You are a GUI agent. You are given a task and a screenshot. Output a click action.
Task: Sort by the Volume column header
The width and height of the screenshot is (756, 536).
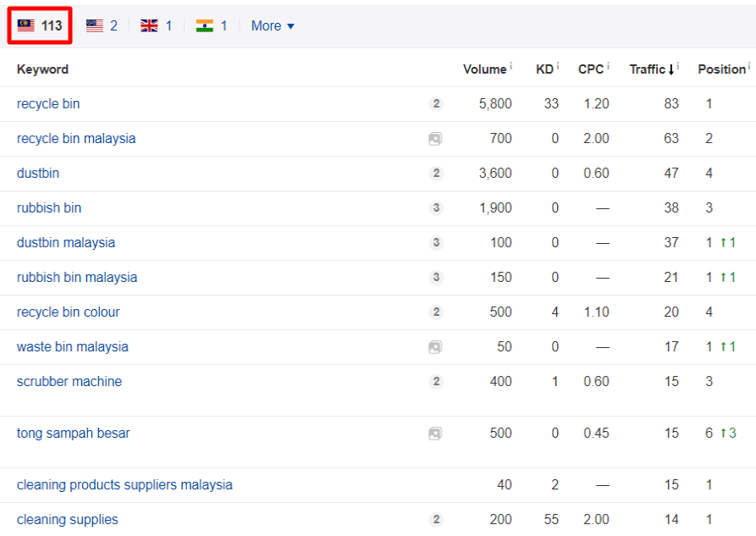(484, 69)
